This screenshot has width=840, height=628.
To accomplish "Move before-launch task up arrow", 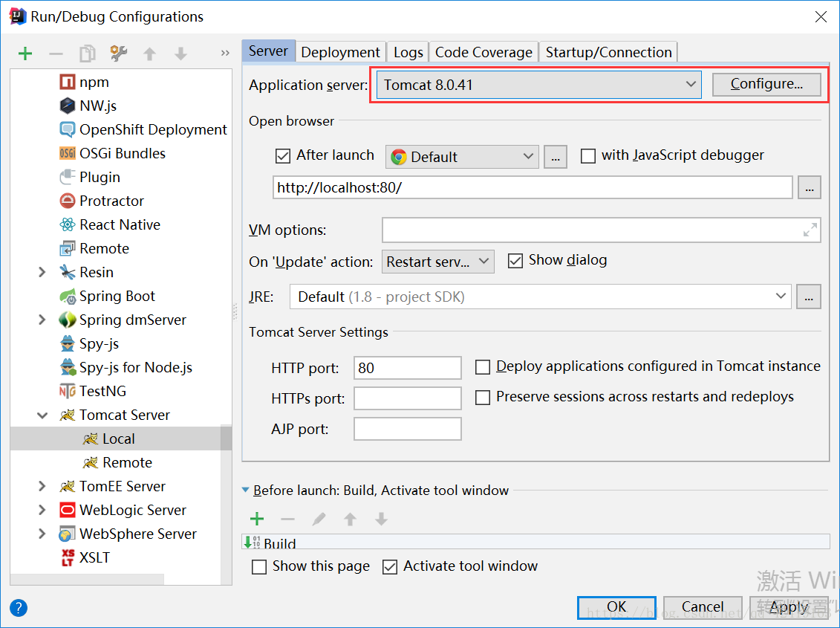I will click(x=350, y=519).
